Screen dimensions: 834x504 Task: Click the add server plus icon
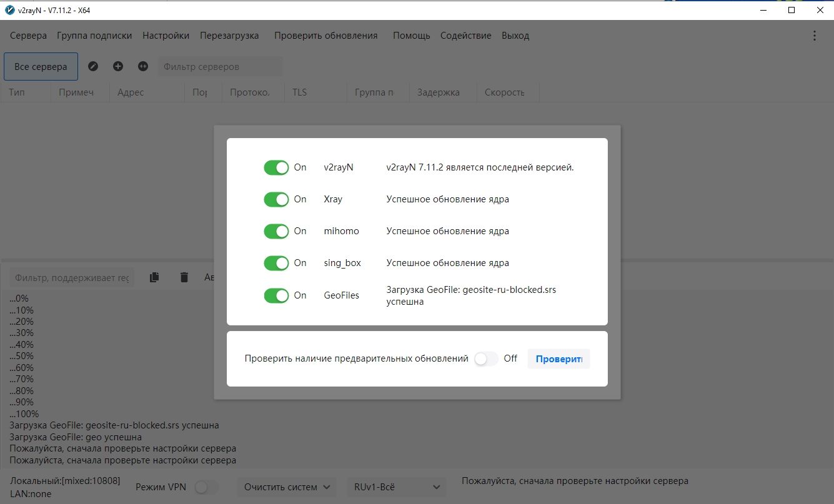pyautogui.click(x=118, y=66)
